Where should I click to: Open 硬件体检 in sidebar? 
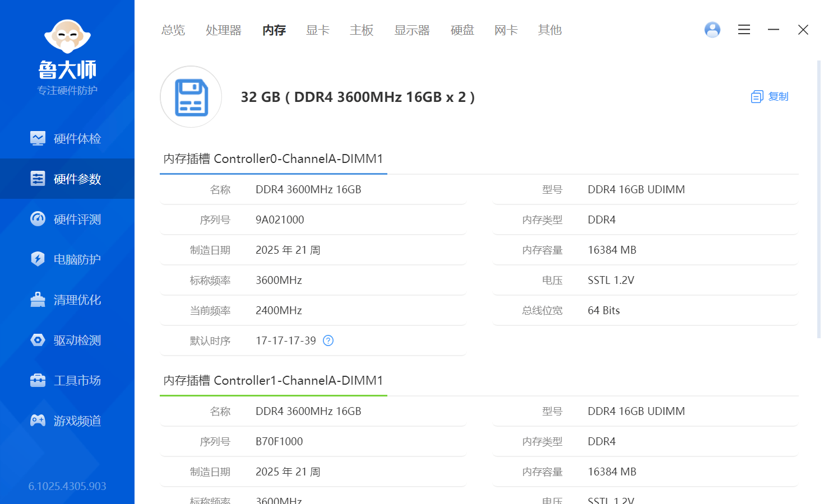point(67,138)
